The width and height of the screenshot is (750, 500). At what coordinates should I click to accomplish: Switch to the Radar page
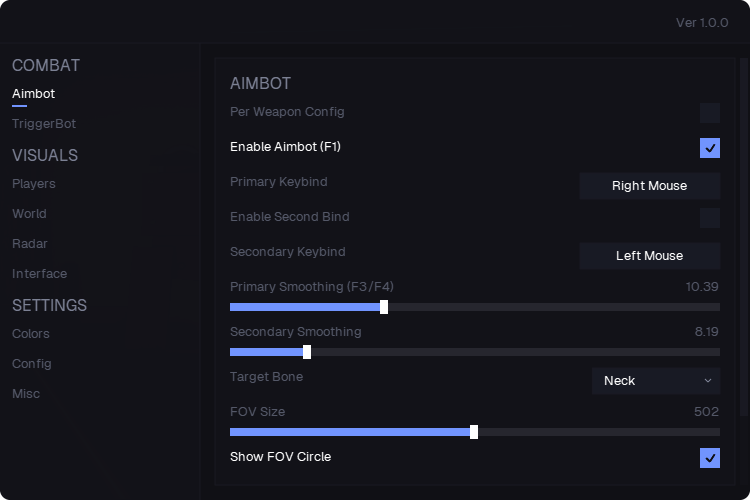30,244
